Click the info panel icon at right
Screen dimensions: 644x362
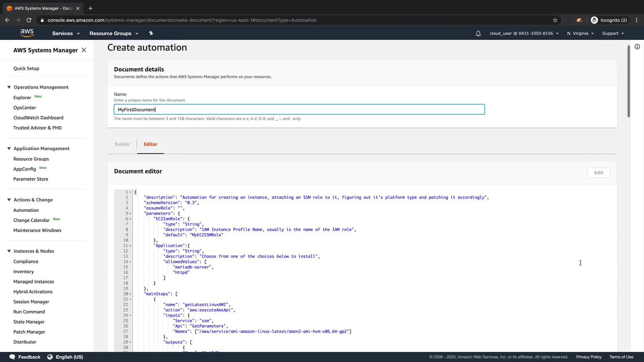pos(637,47)
